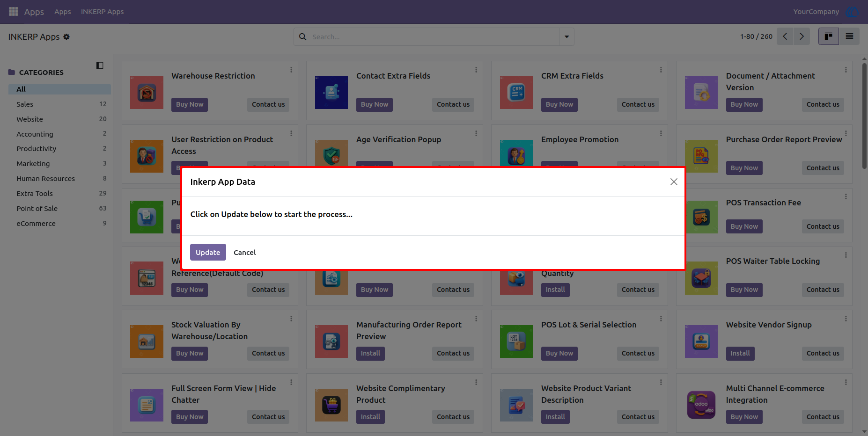Click the POS Transaction Fee app icon
Image resolution: width=868 pixels, height=436 pixels.
coord(701,217)
